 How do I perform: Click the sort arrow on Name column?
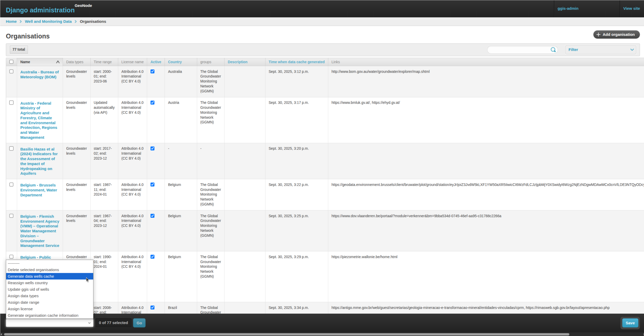point(58,62)
